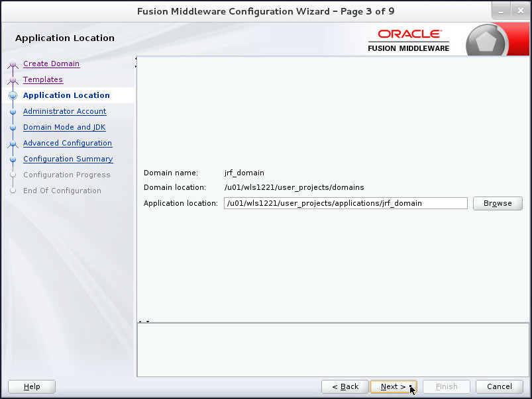Go to the Administrator Account step
This screenshot has width=532, height=399.
tap(64, 111)
